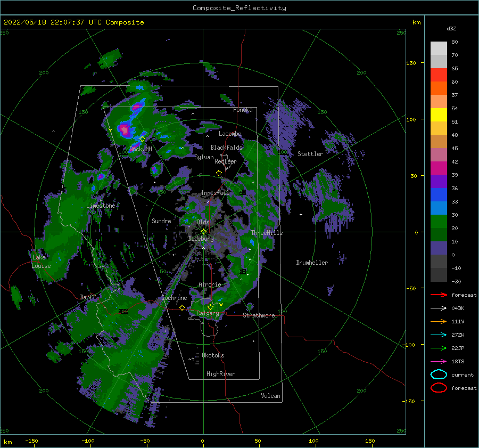Click the Innisfail city label
The height and width of the screenshot is (448, 479).
215,193
